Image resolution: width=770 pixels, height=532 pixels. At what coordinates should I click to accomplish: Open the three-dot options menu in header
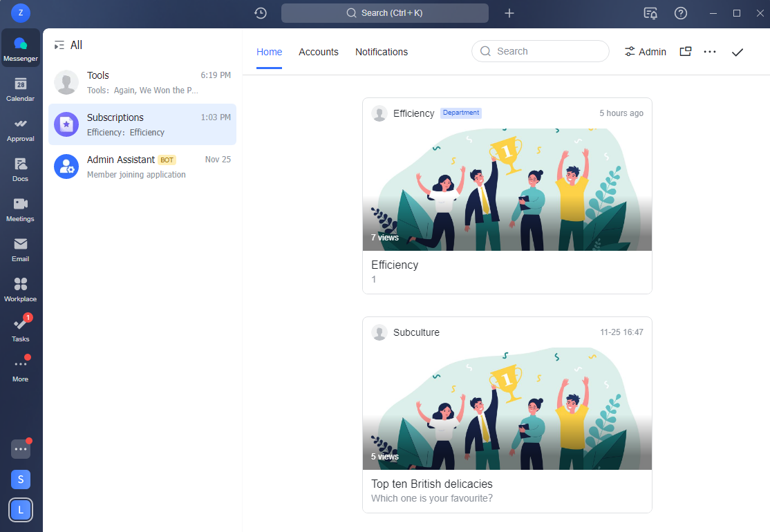point(710,52)
